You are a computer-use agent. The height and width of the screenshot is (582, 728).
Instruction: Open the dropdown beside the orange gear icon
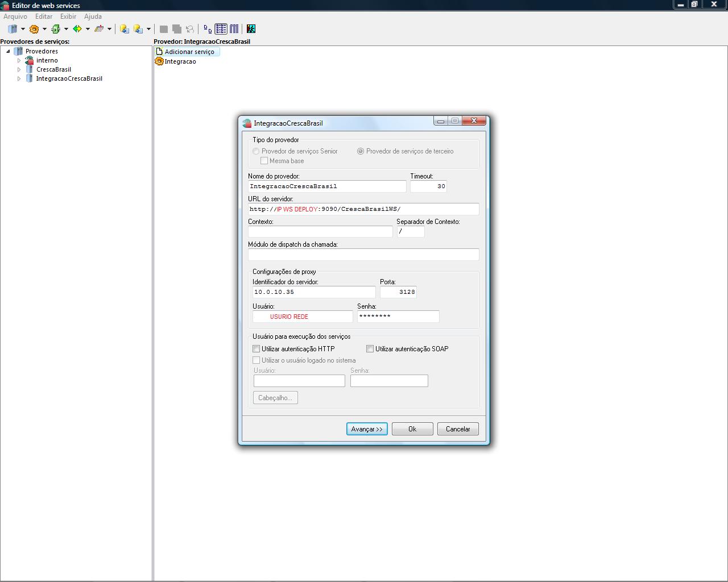44,29
